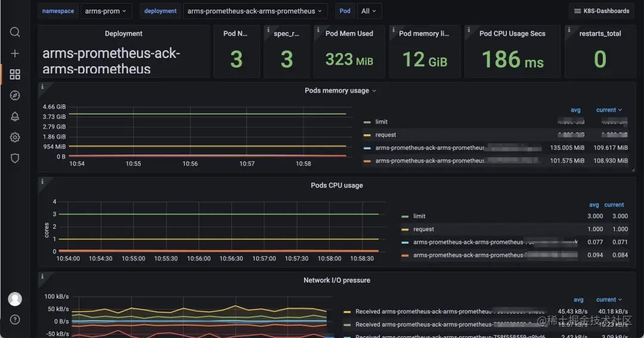Click yellow color swatch of CPU request series

point(405,229)
